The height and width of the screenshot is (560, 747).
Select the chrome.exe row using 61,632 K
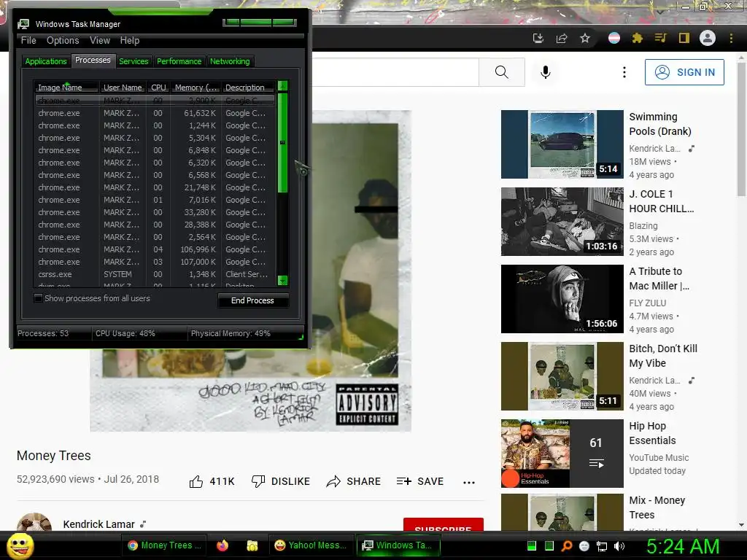[x=155, y=113]
